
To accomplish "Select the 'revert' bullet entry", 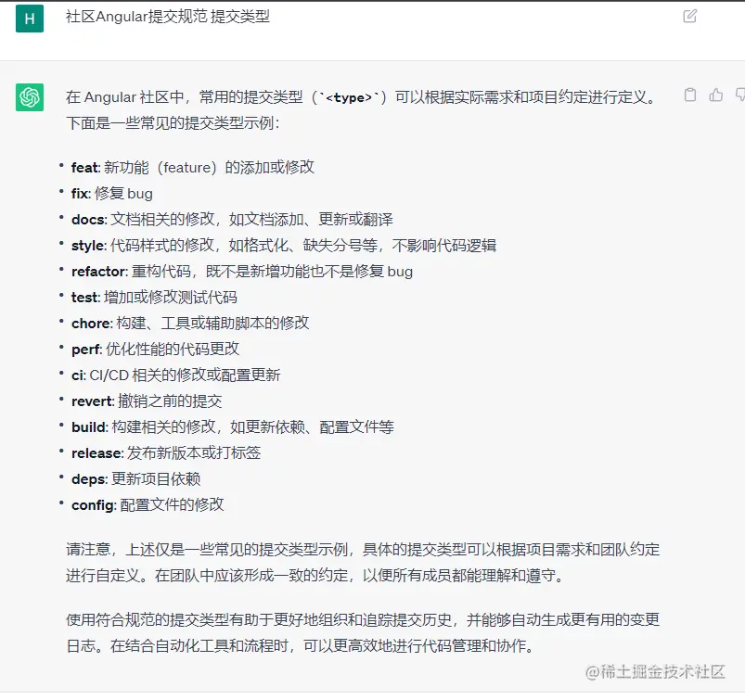I will [147, 401].
